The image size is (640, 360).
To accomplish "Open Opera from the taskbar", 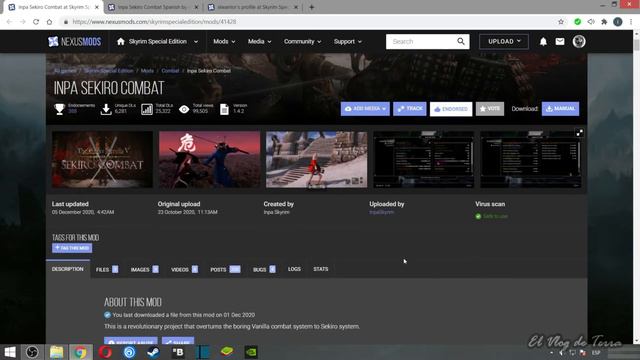I will tap(105, 352).
